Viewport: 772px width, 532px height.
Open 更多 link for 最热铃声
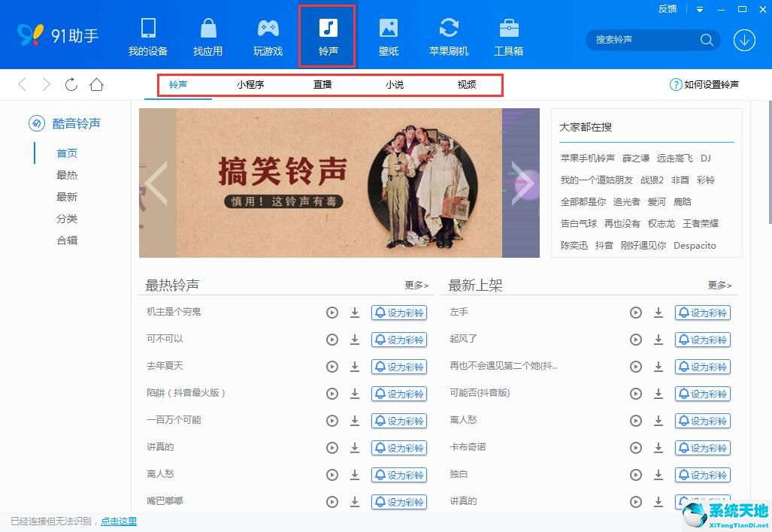[x=416, y=285]
